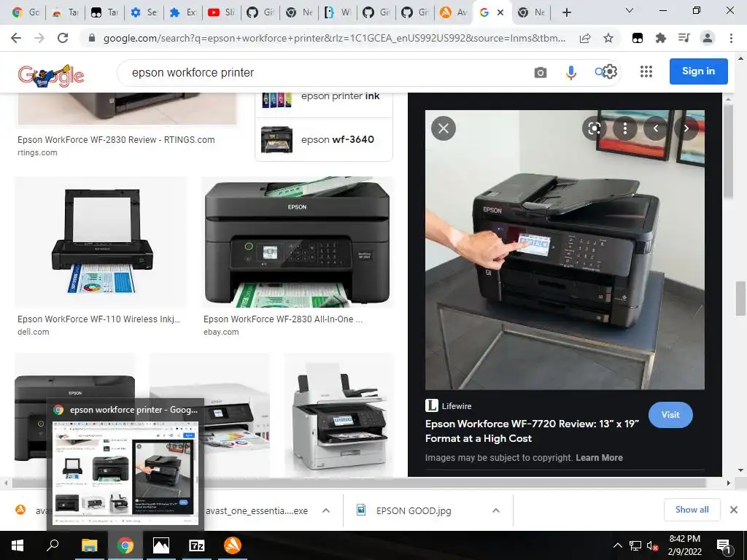This screenshot has width=747, height=560.
Task: Switch to the first Google tab
Action: 26,12
